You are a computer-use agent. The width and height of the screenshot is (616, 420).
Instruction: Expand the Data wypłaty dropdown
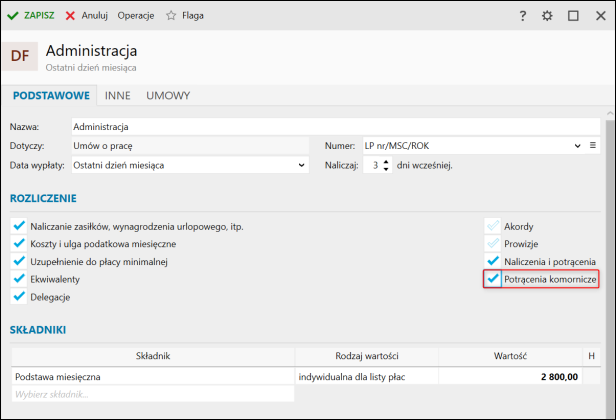(x=302, y=165)
